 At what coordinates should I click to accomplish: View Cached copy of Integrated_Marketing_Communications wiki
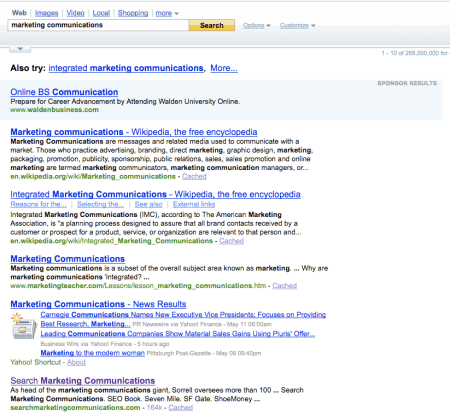231,241
